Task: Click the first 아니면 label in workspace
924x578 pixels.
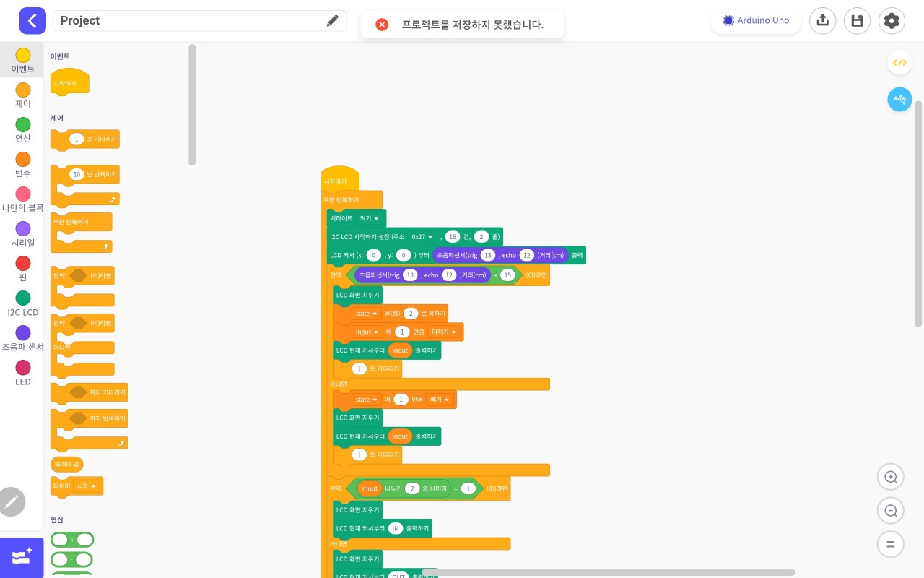Action: coord(339,384)
